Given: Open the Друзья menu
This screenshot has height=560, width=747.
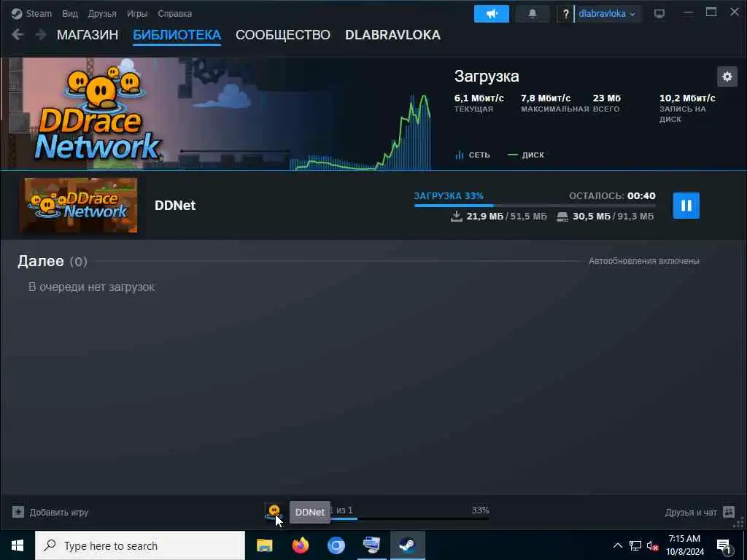Looking at the screenshot, I should [102, 13].
